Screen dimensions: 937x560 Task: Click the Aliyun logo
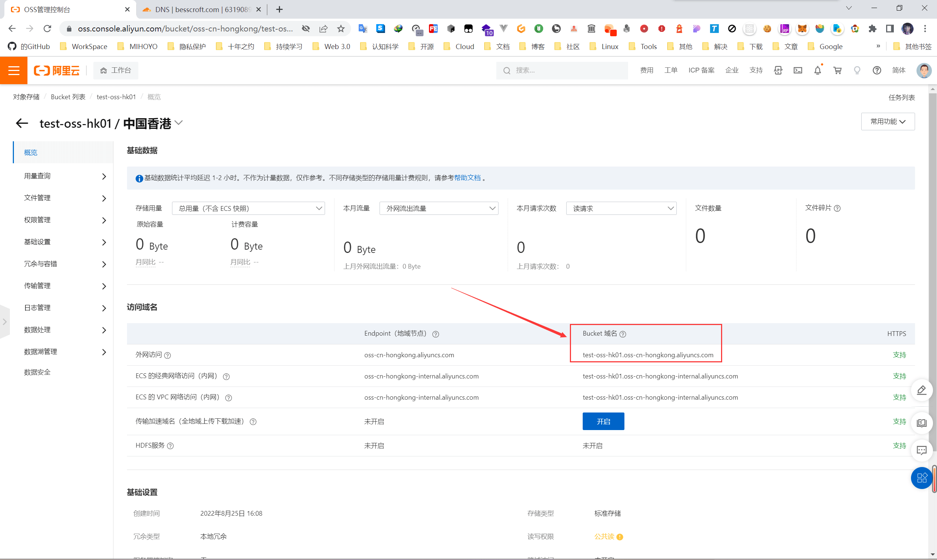tap(57, 71)
